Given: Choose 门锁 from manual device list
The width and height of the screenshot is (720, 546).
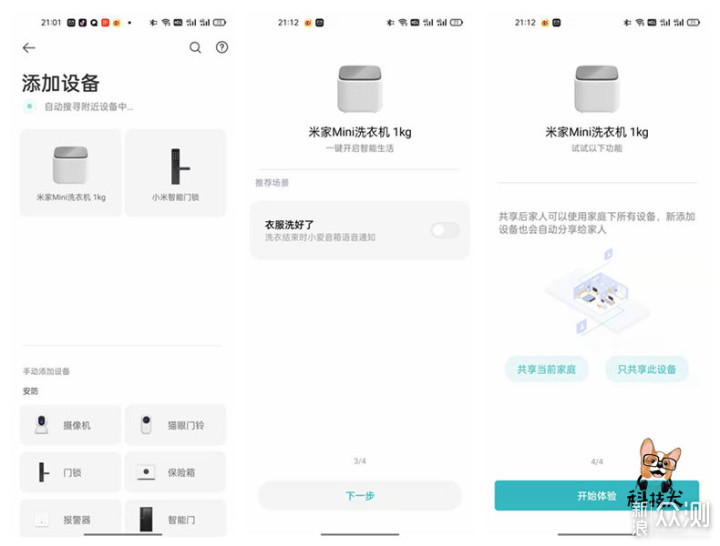Looking at the screenshot, I should tap(71, 472).
